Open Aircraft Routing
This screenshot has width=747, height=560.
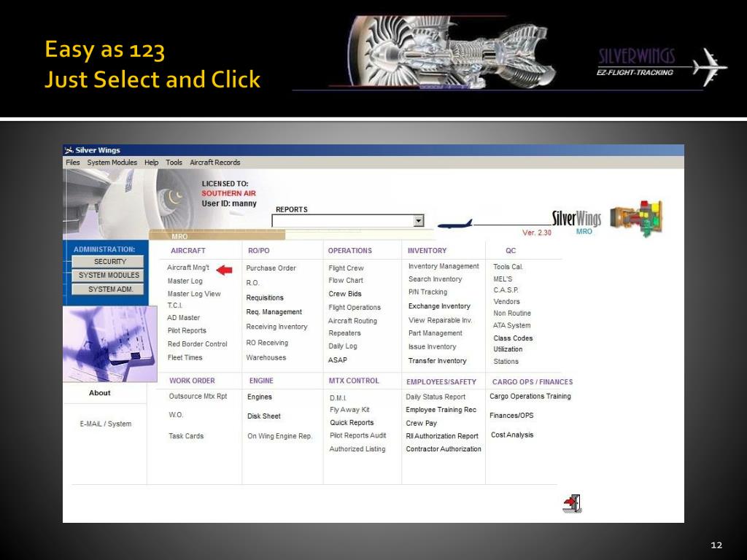click(x=352, y=321)
